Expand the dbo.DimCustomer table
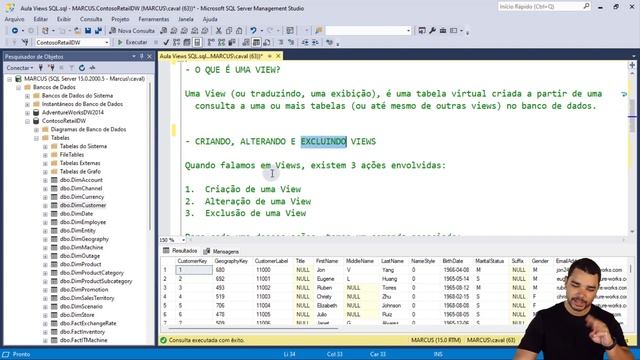The width and height of the screenshot is (640, 360). 45,205
